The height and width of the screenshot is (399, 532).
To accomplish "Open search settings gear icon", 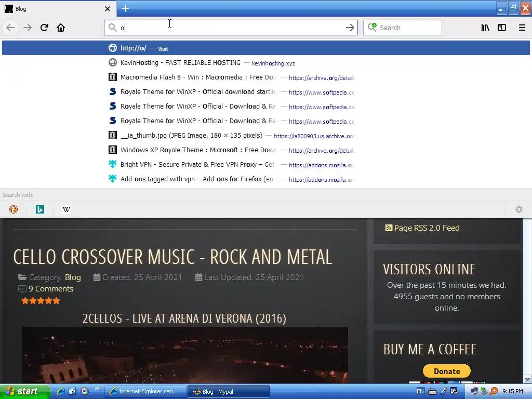I will pos(519,209).
